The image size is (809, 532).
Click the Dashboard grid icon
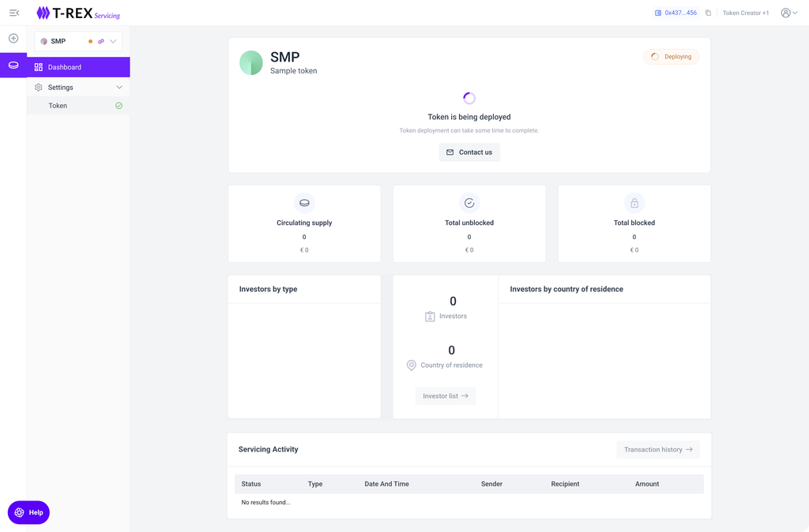38,67
